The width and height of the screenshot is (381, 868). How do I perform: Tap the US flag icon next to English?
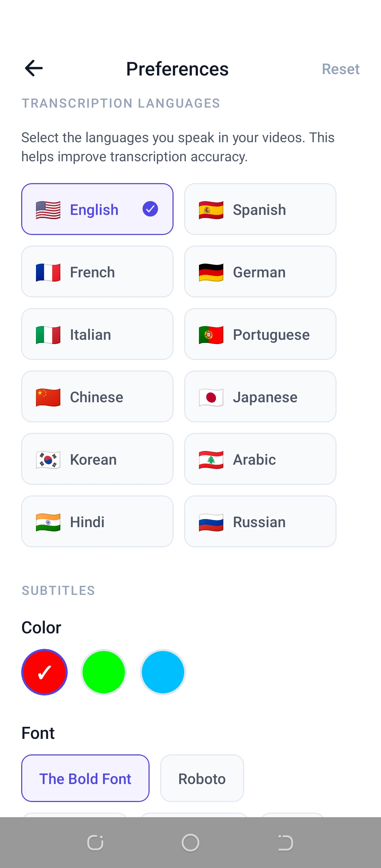tap(48, 209)
